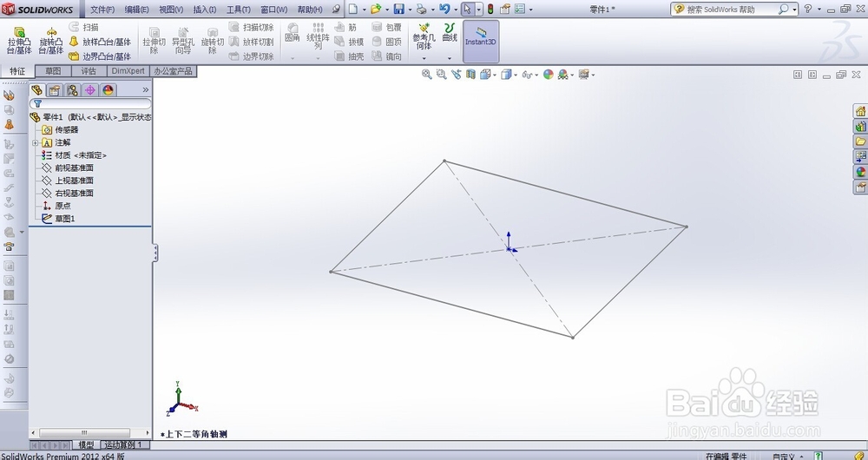This screenshot has width=868, height=460.
Task: Click the Section View icon
Action: coord(470,74)
